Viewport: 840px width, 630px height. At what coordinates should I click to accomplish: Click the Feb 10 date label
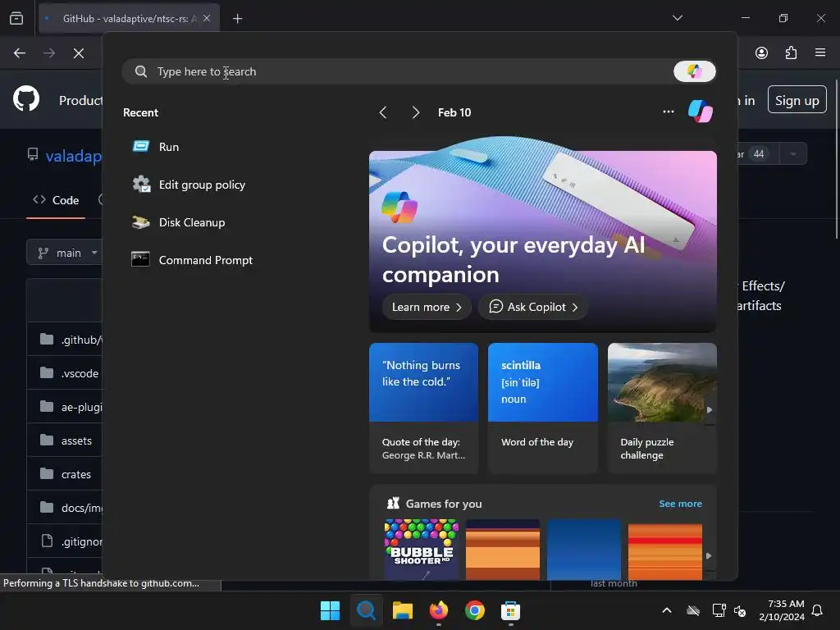[x=454, y=112]
